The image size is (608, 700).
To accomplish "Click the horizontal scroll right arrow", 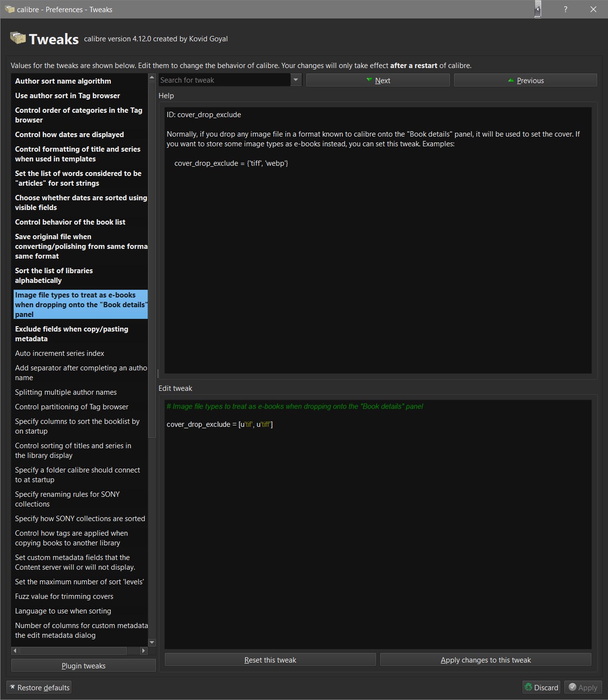I will (143, 650).
